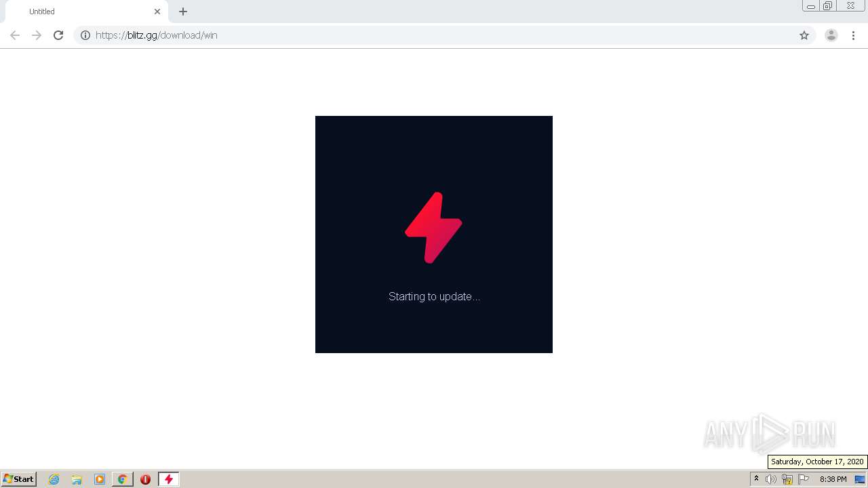Click the browser forward arrow
868x488 pixels.
coord(37,35)
